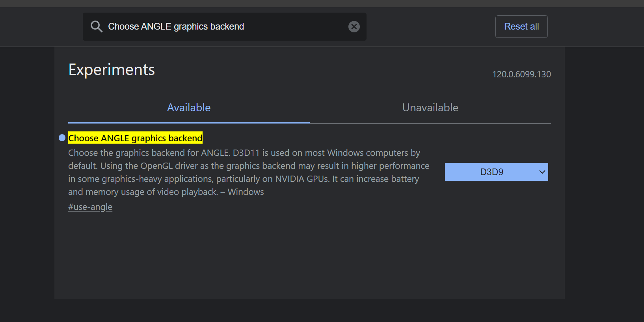This screenshot has width=644, height=322.
Task: Click the Experiments heading
Action: 112,70
